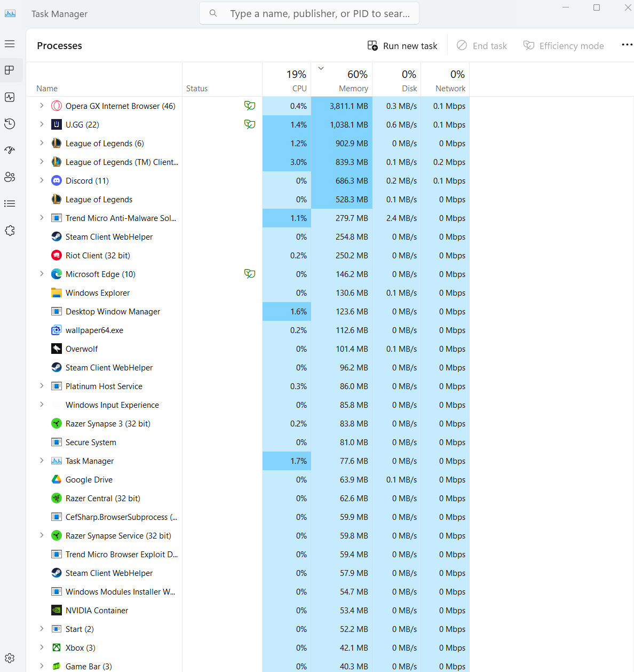
Task: Open the hamburger navigation menu
Action: (x=10, y=44)
